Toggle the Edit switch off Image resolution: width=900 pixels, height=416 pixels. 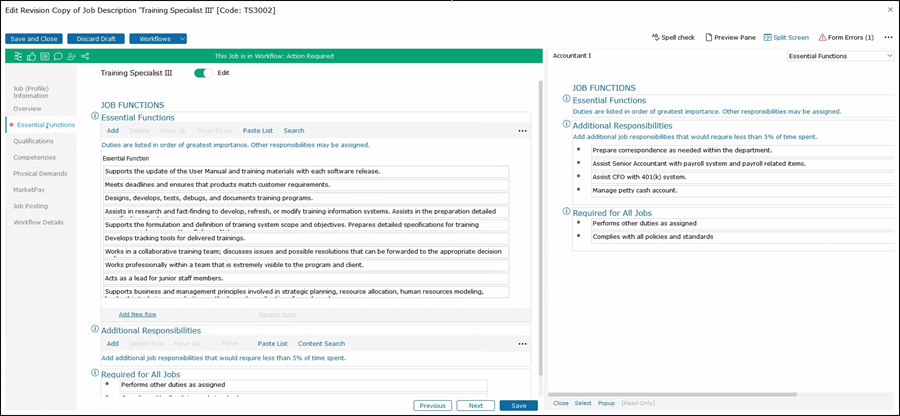(x=205, y=73)
